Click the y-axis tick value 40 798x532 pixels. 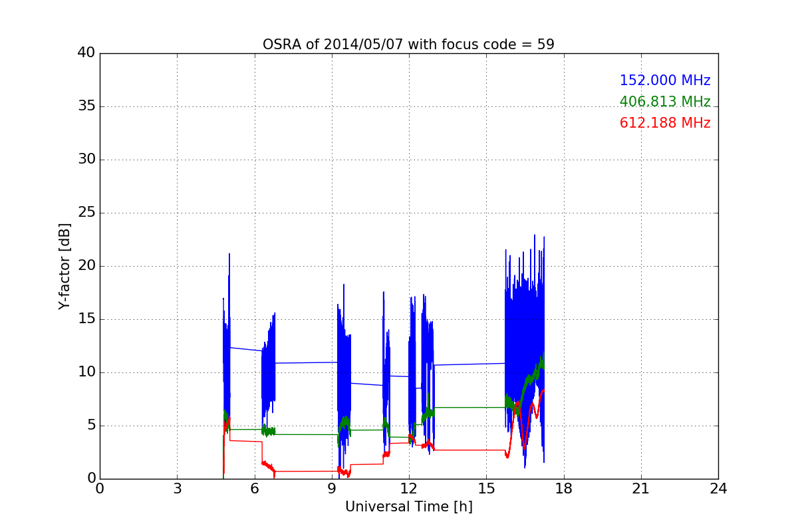coord(86,53)
